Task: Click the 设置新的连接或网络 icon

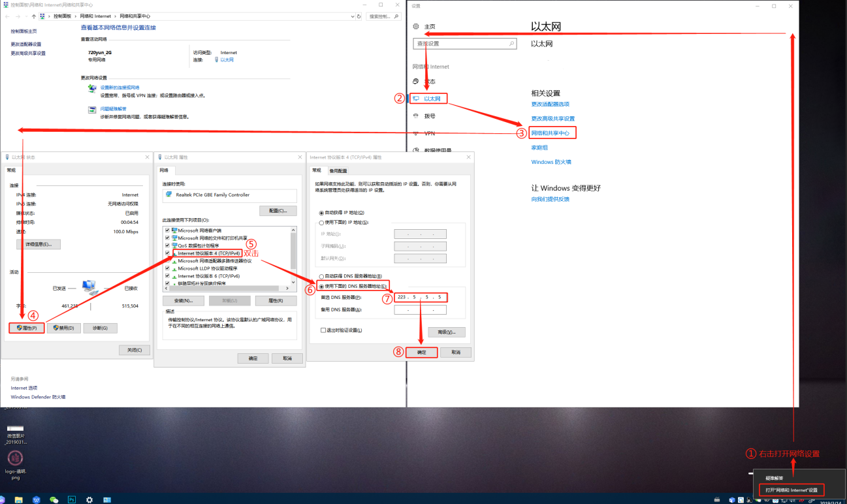Action: click(x=92, y=88)
